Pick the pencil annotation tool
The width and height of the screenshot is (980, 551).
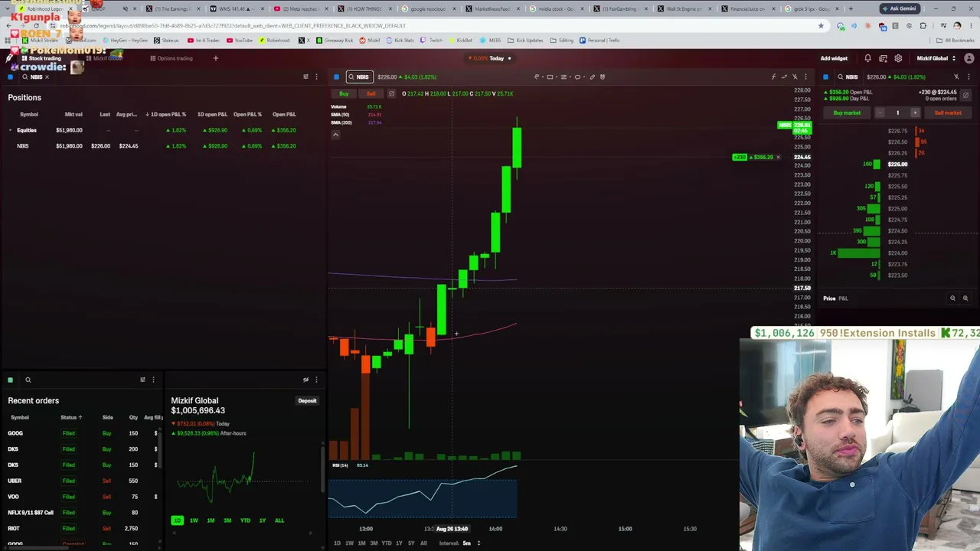click(x=592, y=77)
